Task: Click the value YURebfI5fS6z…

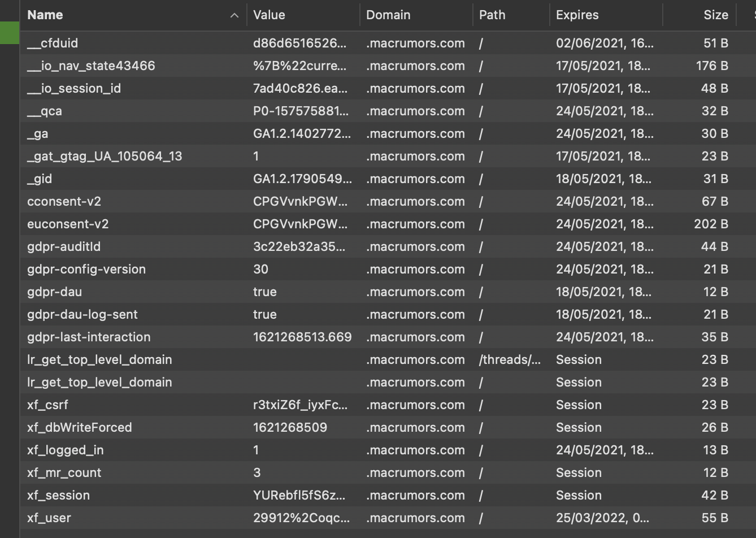Action: click(x=299, y=496)
